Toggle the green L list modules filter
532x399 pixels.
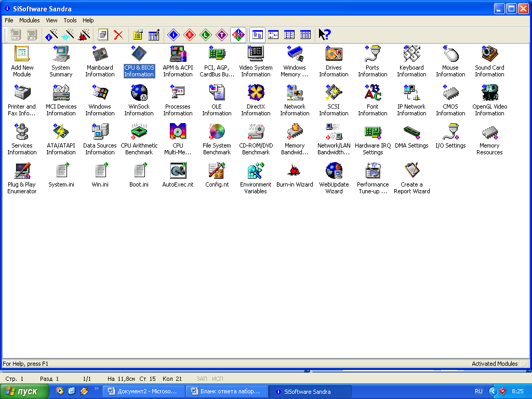pos(206,35)
